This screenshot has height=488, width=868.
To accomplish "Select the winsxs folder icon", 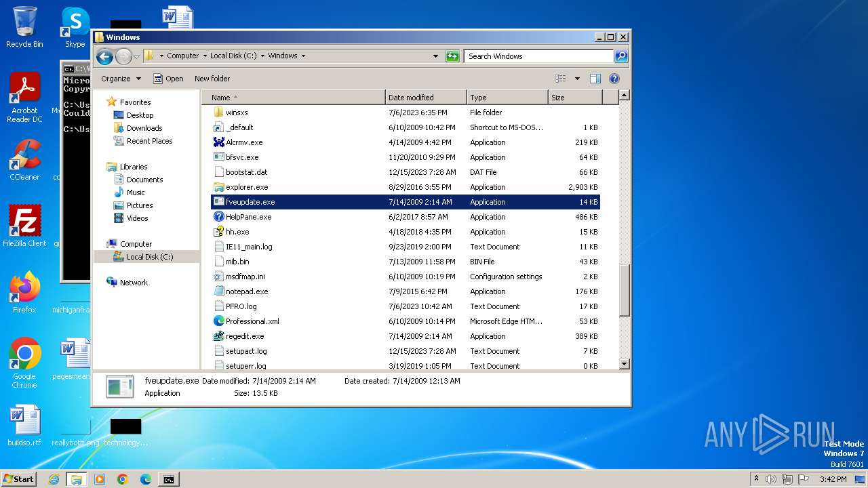I will 218,113.
